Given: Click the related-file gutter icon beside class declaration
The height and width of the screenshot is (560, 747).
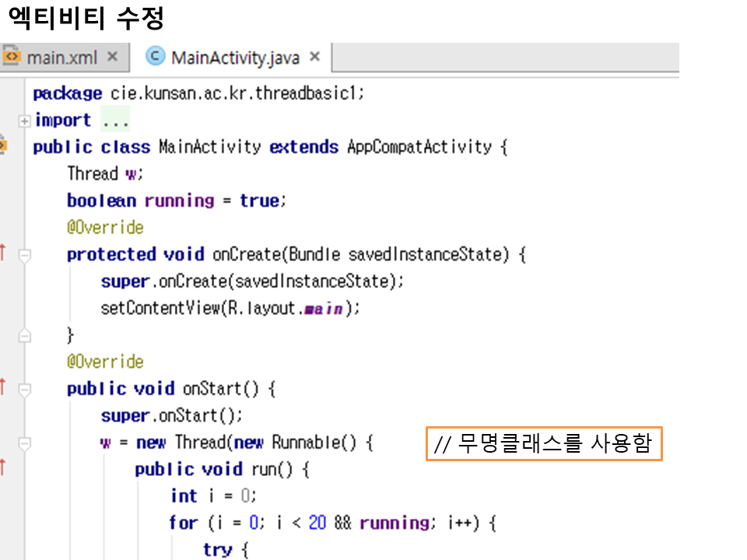Looking at the screenshot, I should click(2, 145).
